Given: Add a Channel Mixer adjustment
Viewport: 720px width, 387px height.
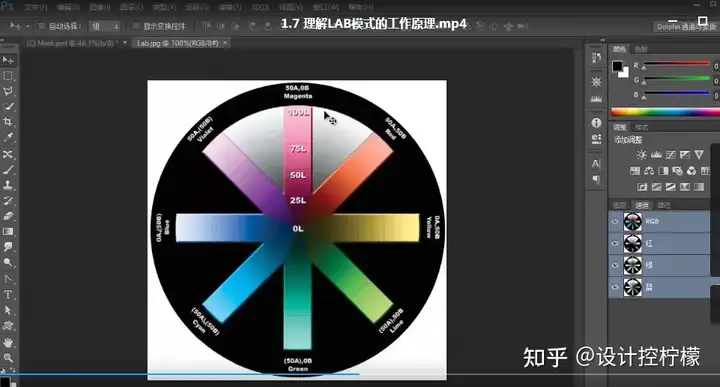Looking at the screenshot, I should [x=692, y=171].
